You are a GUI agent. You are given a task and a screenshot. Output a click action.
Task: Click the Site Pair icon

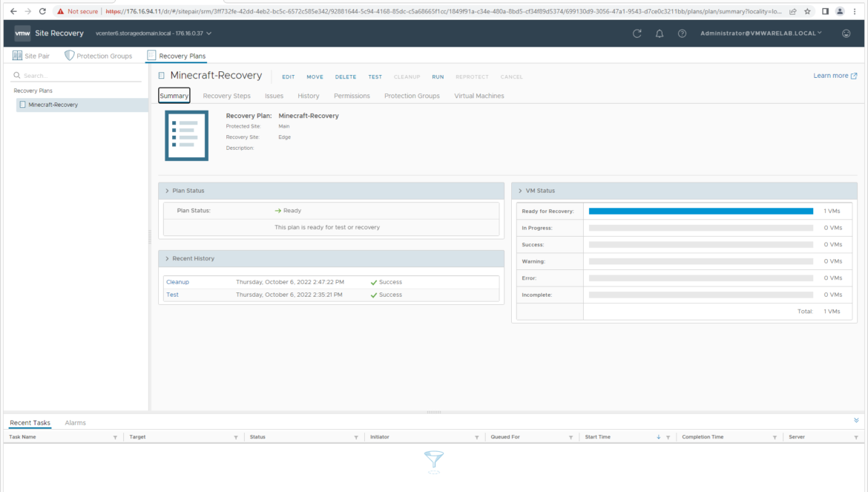pyautogui.click(x=17, y=56)
